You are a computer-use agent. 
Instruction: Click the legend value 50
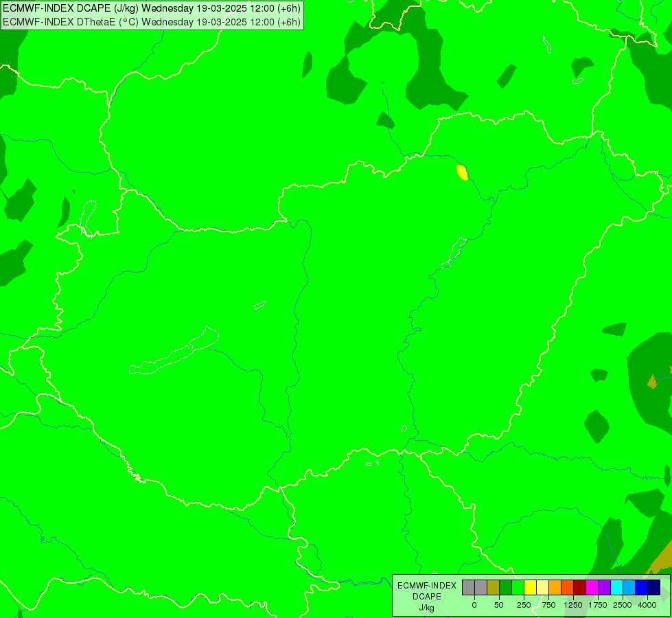tap(499, 605)
